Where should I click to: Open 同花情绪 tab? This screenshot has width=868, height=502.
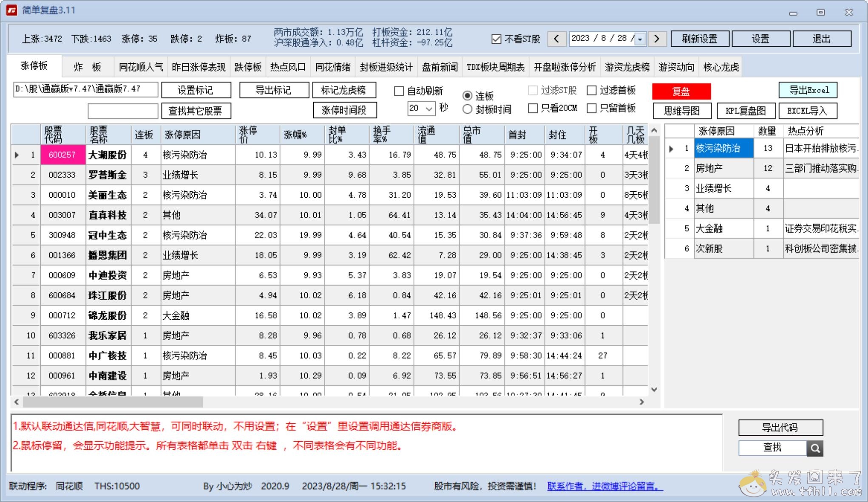point(333,67)
